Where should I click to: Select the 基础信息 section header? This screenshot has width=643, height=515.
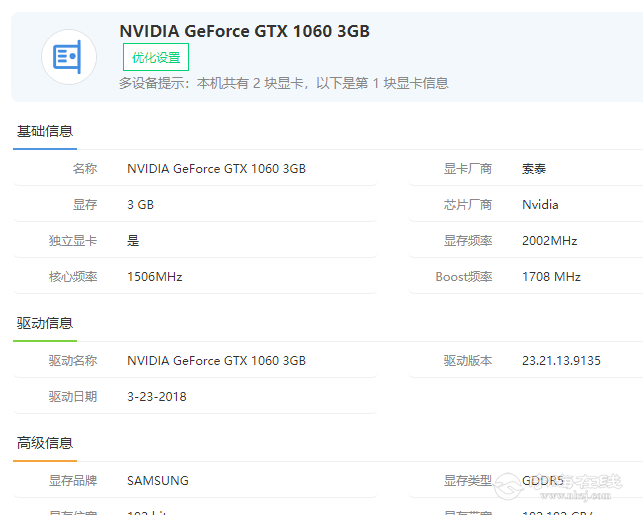pos(45,131)
